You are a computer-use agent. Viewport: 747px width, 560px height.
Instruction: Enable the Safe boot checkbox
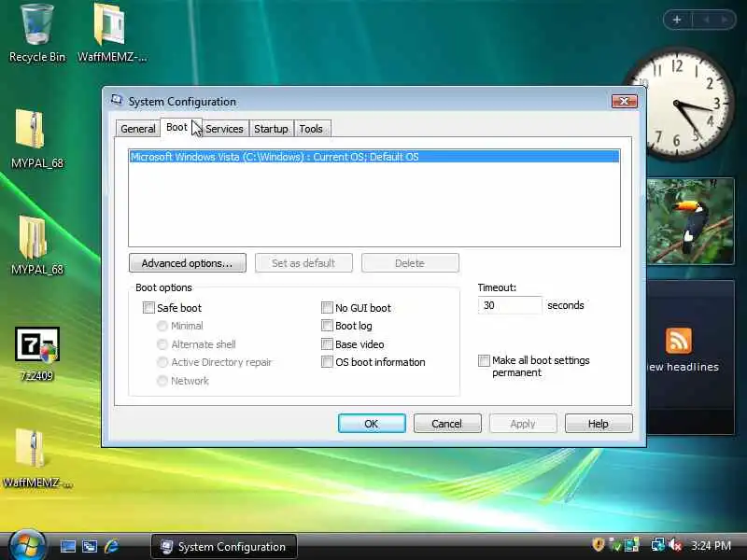[148, 308]
